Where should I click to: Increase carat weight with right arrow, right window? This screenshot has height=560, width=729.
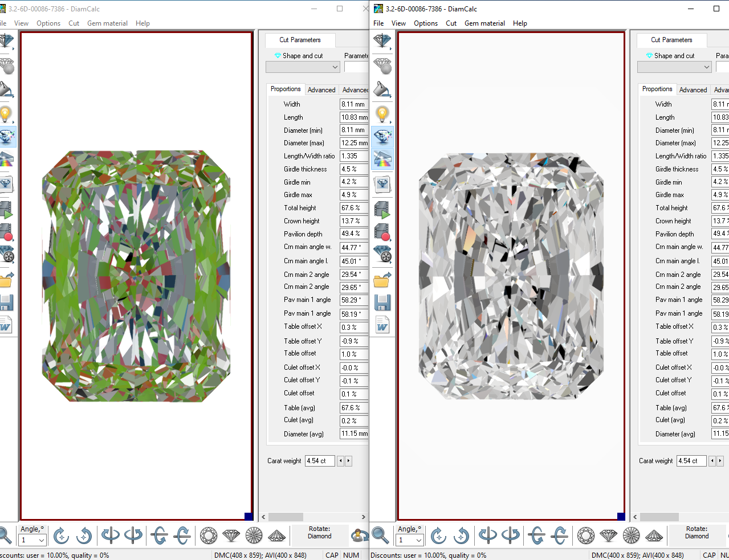(720, 461)
